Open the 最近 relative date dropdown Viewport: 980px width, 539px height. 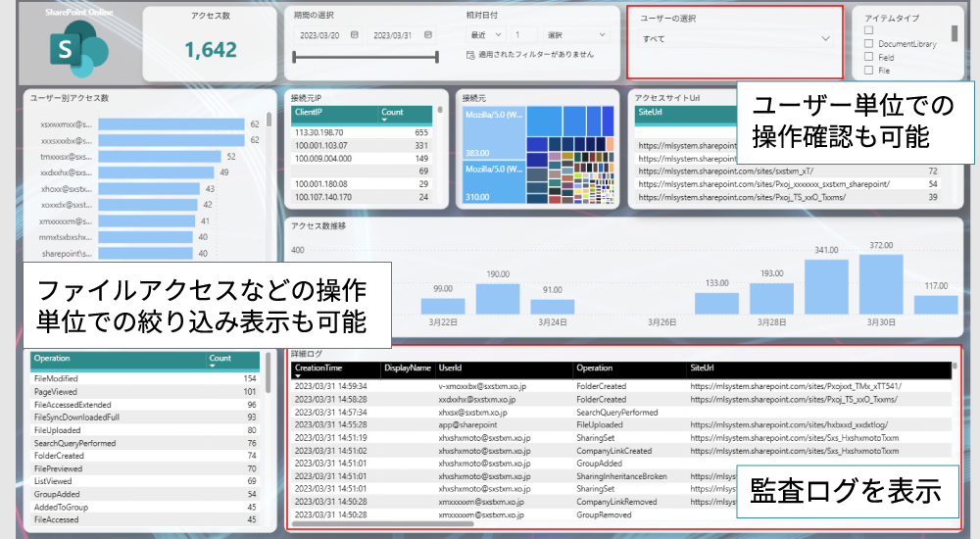(x=487, y=34)
